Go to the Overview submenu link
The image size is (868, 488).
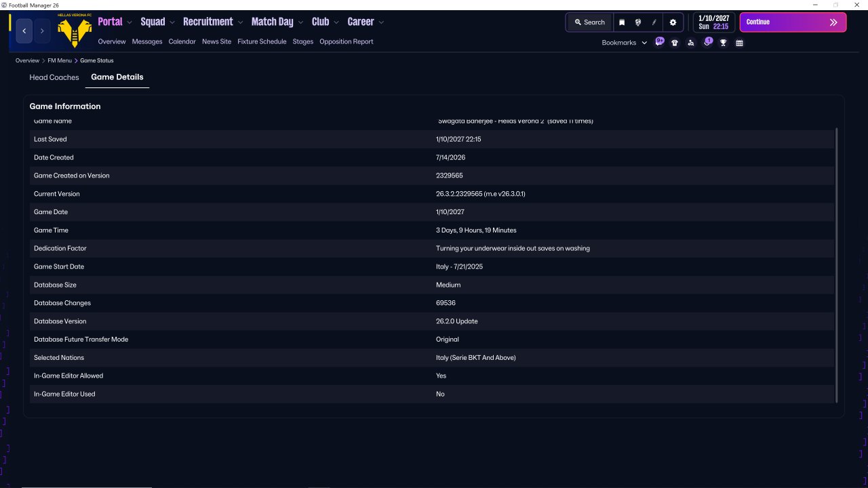(x=112, y=41)
